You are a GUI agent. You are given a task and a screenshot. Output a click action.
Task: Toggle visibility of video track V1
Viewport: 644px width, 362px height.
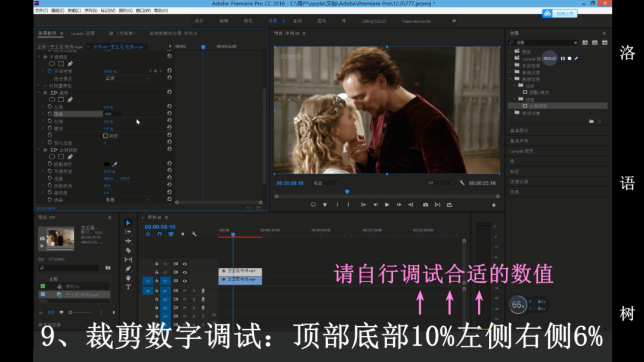point(185,281)
